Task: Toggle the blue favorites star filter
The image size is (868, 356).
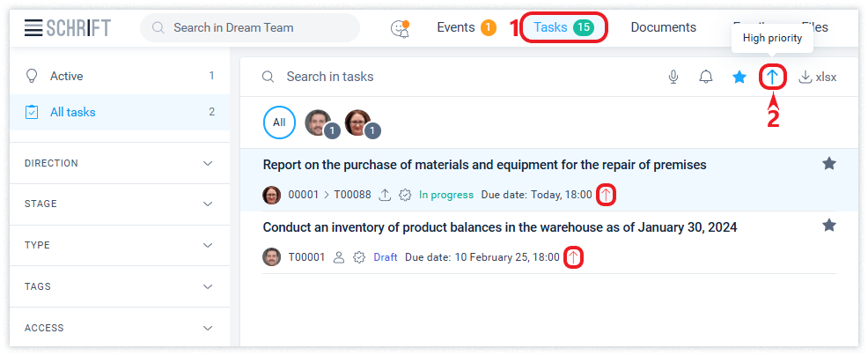Action: click(x=739, y=78)
